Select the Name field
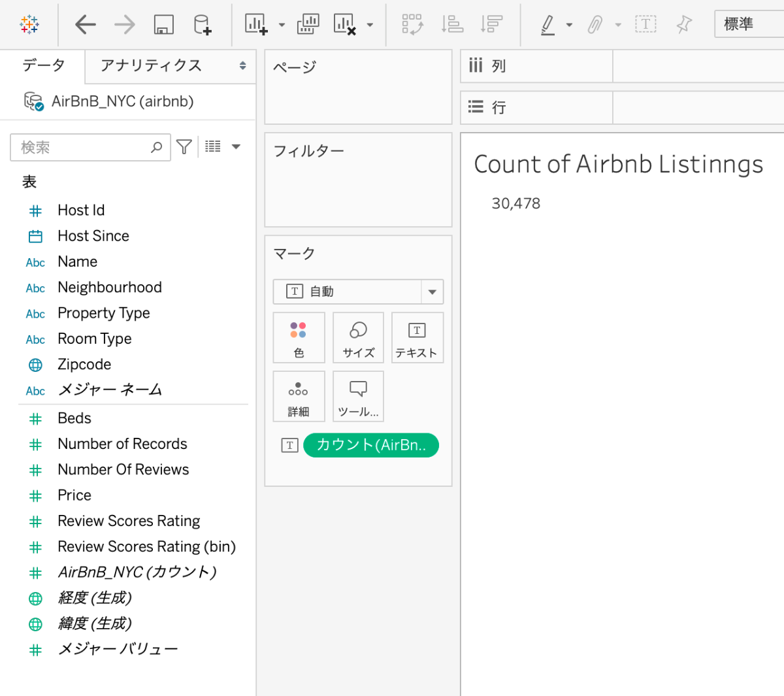 [x=77, y=261]
